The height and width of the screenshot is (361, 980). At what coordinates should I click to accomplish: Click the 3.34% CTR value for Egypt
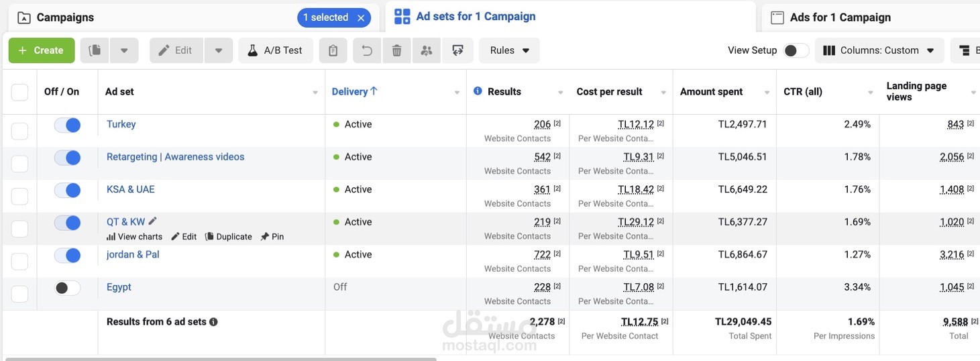click(858, 287)
